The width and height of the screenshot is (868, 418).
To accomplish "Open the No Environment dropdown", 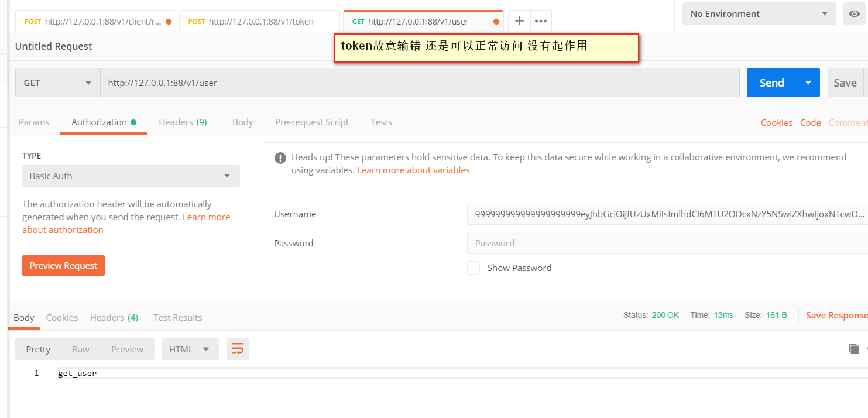I will (x=759, y=13).
